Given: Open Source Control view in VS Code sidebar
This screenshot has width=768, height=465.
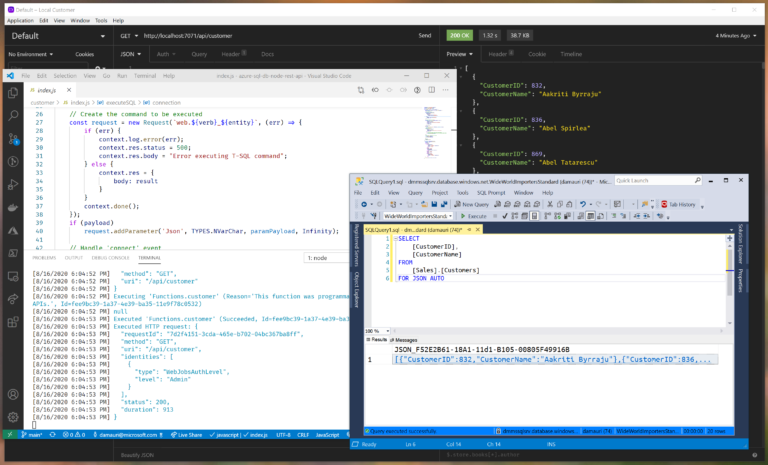Looking at the screenshot, I should [x=13, y=139].
